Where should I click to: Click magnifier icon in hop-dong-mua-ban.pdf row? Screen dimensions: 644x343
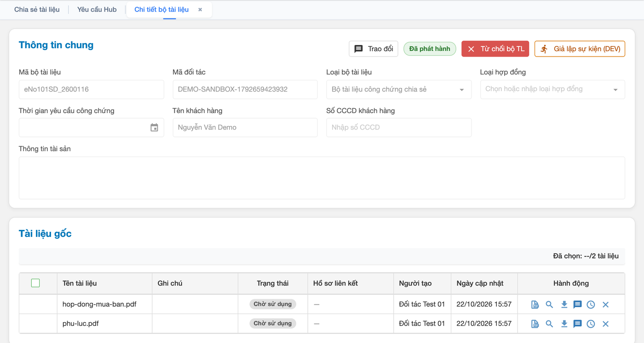(549, 304)
